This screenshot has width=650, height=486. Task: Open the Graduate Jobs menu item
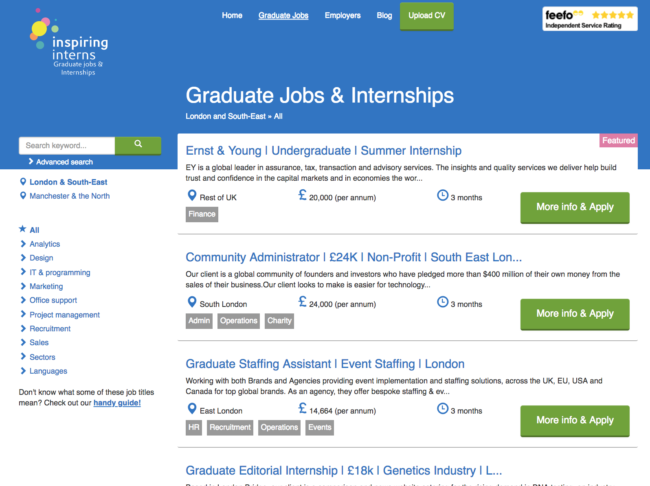283,16
